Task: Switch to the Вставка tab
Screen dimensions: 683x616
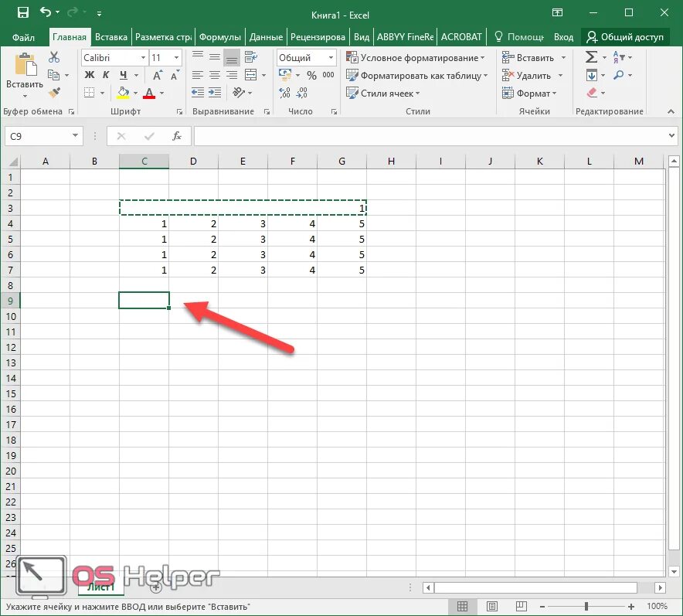Action: pos(111,37)
